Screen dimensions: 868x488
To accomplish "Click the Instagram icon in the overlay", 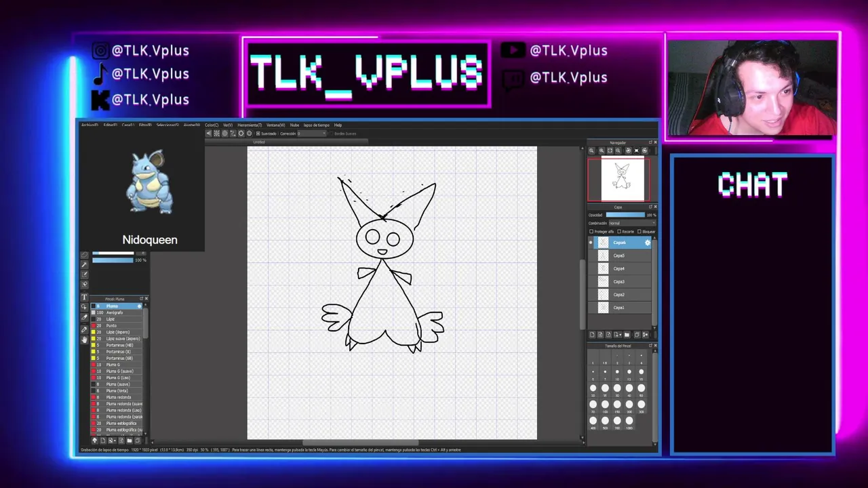I will (x=100, y=51).
